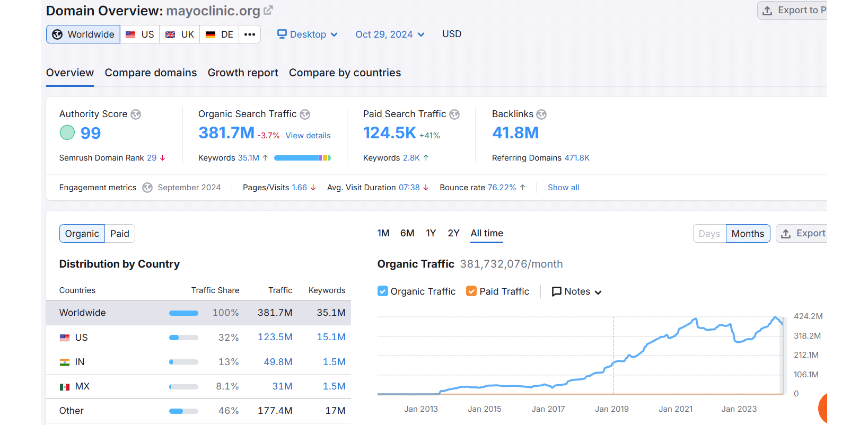Image resolution: width=868 pixels, height=425 pixels.
Task: Expand the Notes dropdown
Action: click(x=577, y=292)
